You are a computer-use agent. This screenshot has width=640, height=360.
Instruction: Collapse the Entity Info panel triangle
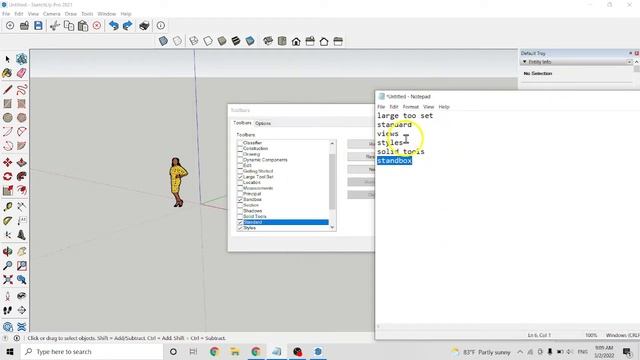[524, 62]
